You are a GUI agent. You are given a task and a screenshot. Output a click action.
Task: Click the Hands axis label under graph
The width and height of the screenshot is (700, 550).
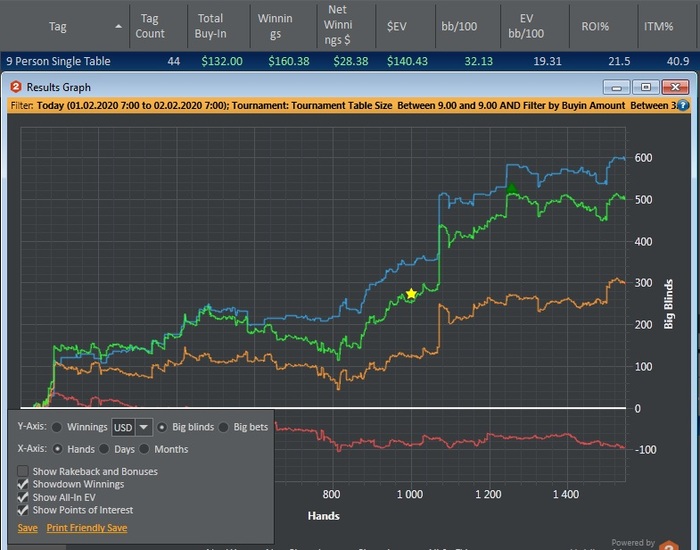tap(324, 516)
